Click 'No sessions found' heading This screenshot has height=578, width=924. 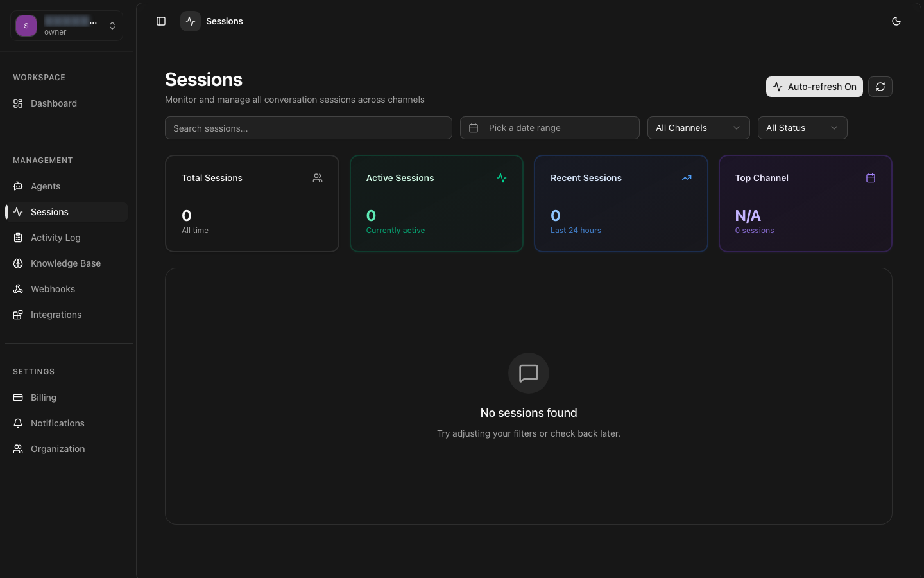coord(529,413)
